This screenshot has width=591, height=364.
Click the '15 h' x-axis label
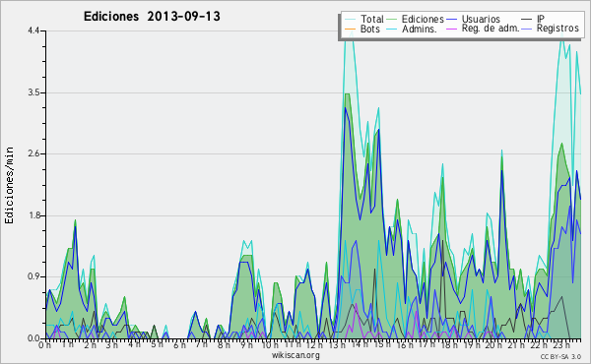point(381,345)
